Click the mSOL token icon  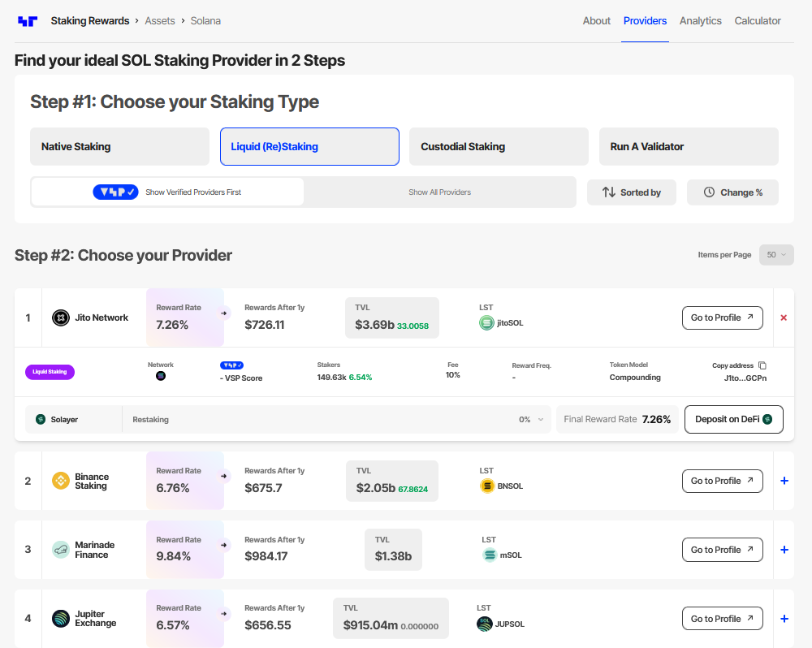tap(490, 555)
